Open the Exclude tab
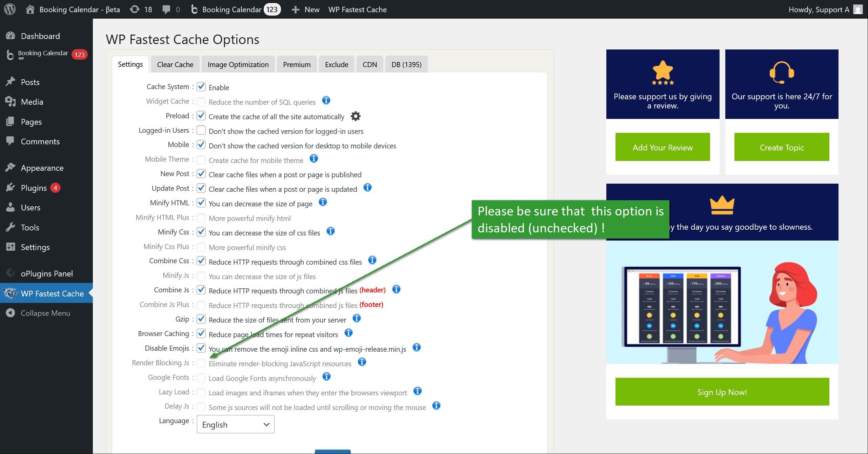The width and height of the screenshot is (868, 454). (337, 64)
